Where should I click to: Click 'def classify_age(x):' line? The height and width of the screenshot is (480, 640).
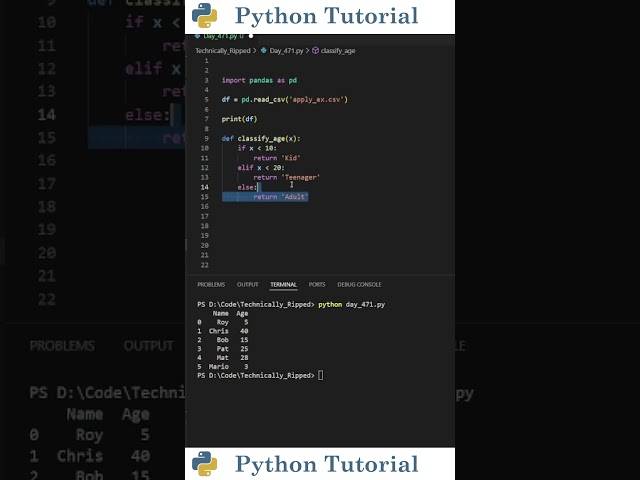point(261,139)
